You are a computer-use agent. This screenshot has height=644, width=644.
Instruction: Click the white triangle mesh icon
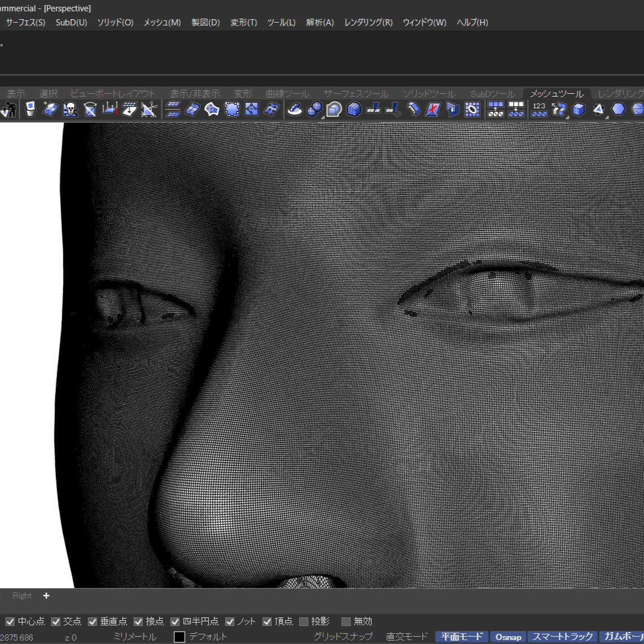(598, 110)
